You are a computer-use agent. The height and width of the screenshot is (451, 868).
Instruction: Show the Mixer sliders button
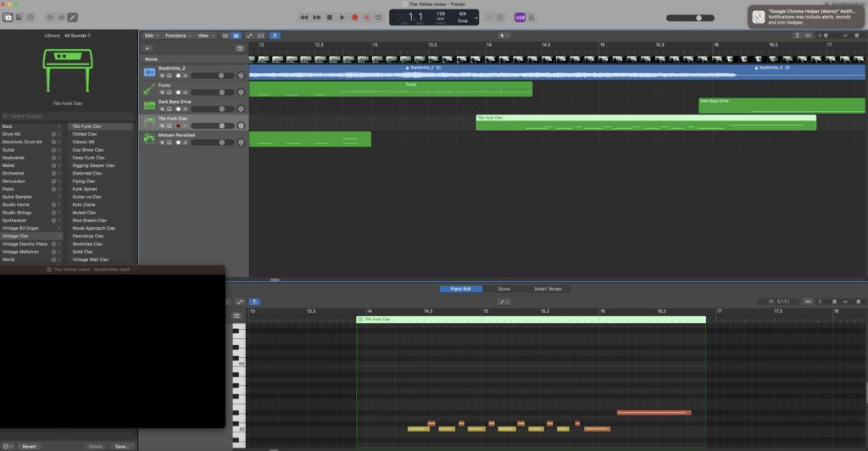[x=61, y=17]
